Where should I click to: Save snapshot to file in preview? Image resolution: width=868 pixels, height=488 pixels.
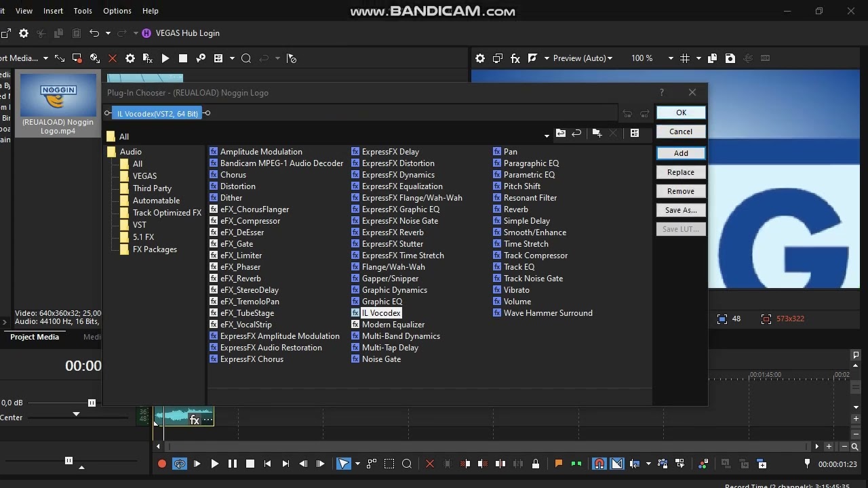[730, 58]
